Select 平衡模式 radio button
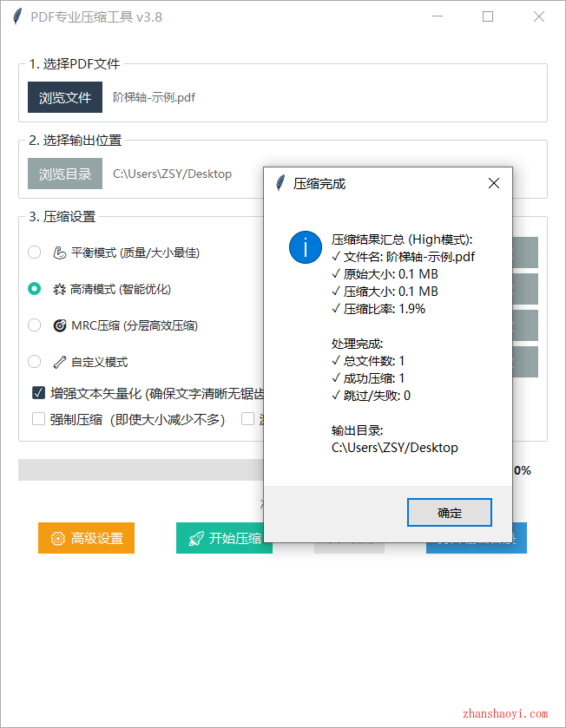This screenshot has width=566, height=728. click(x=35, y=253)
